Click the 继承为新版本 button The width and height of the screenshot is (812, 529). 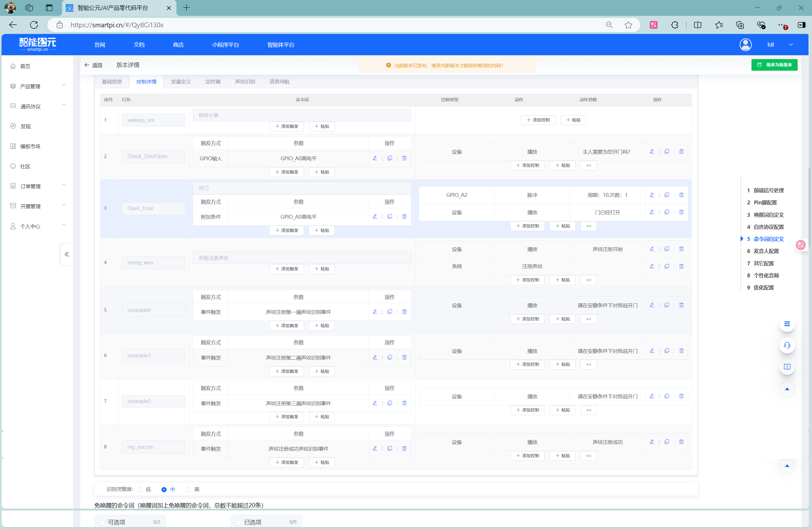(x=774, y=65)
